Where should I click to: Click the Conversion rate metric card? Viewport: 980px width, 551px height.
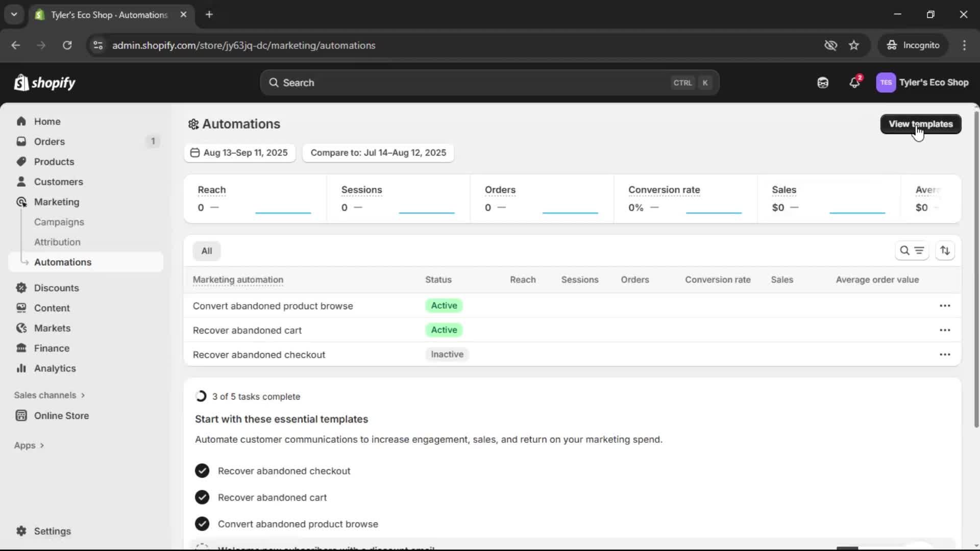pos(685,199)
